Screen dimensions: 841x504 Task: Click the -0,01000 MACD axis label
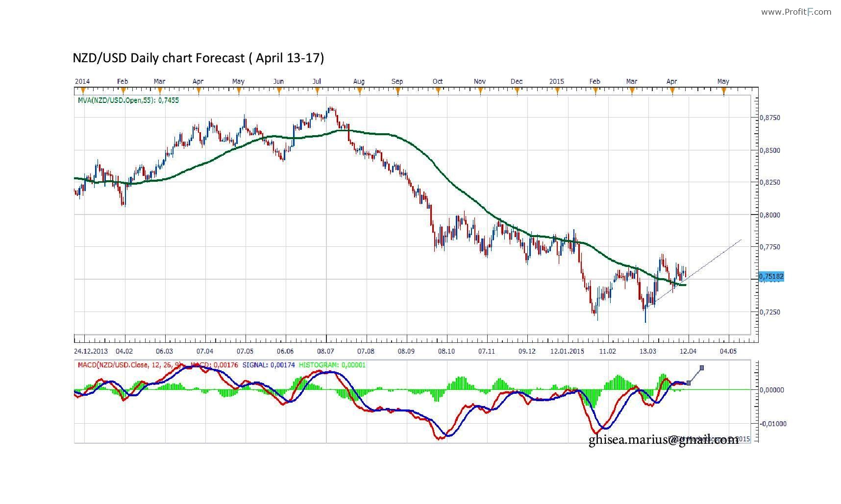(773, 424)
